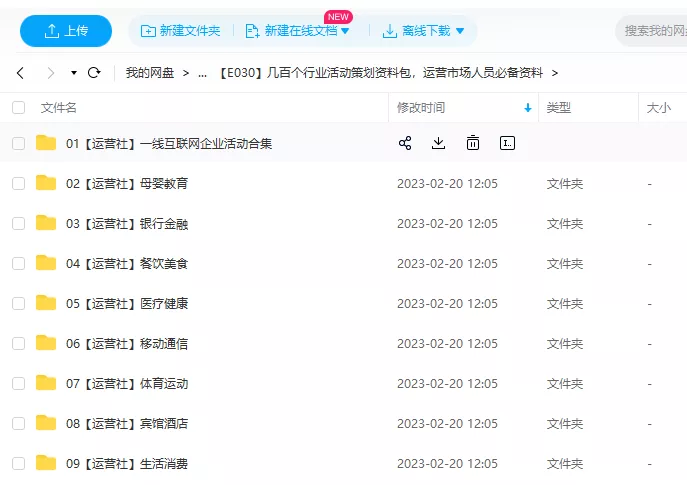Open the 02 母婴教育 folder icon
The height and width of the screenshot is (485, 687).
click(46, 183)
